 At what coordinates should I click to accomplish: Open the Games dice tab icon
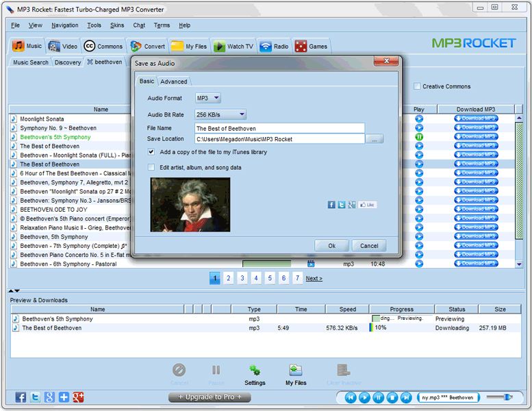301,46
